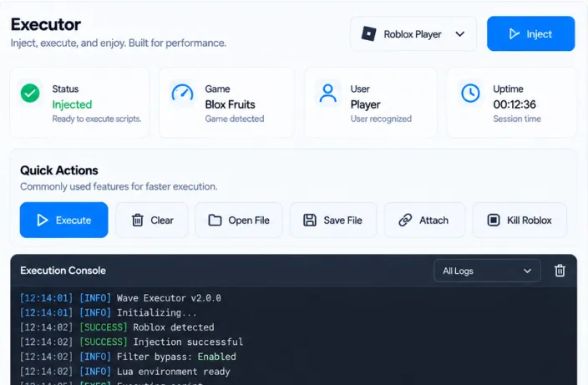The height and width of the screenshot is (385, 588).
Task: Select the green Injected status text
Action: point(72,104)
